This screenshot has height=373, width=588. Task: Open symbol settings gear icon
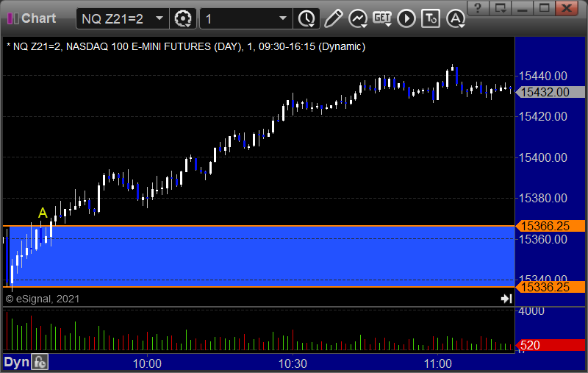(x=183, y=18)
